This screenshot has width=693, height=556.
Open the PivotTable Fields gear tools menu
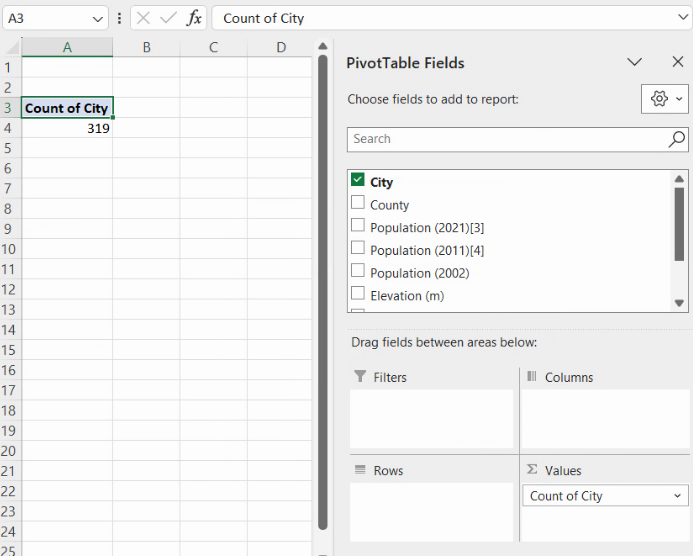pyautogui.click(x=664, y=99)
